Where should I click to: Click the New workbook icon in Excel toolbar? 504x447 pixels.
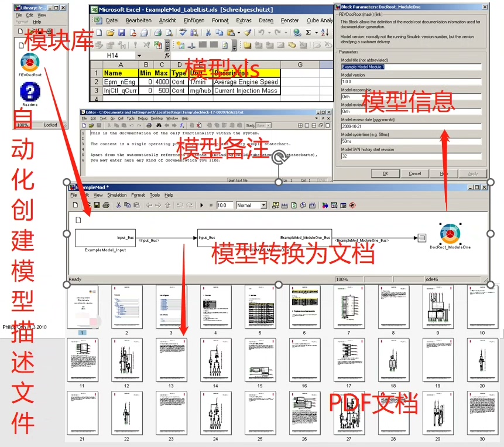(x=100, y=32)
